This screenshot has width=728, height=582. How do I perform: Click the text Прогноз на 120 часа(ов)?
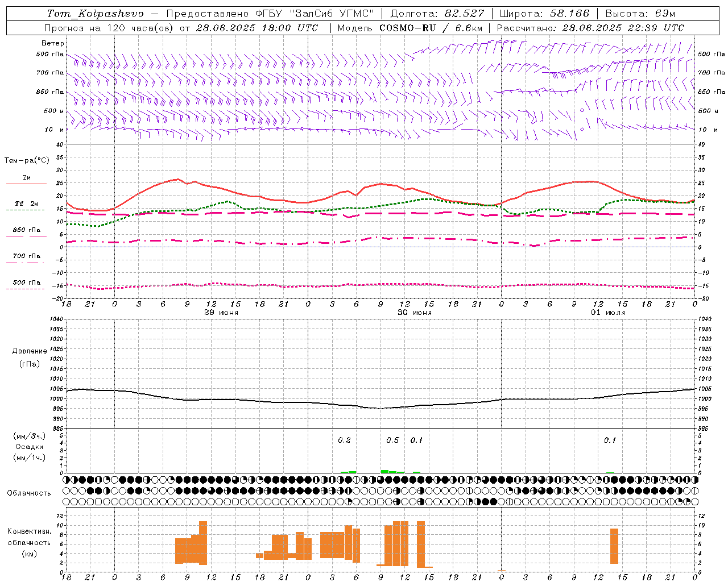pos(109,28)
